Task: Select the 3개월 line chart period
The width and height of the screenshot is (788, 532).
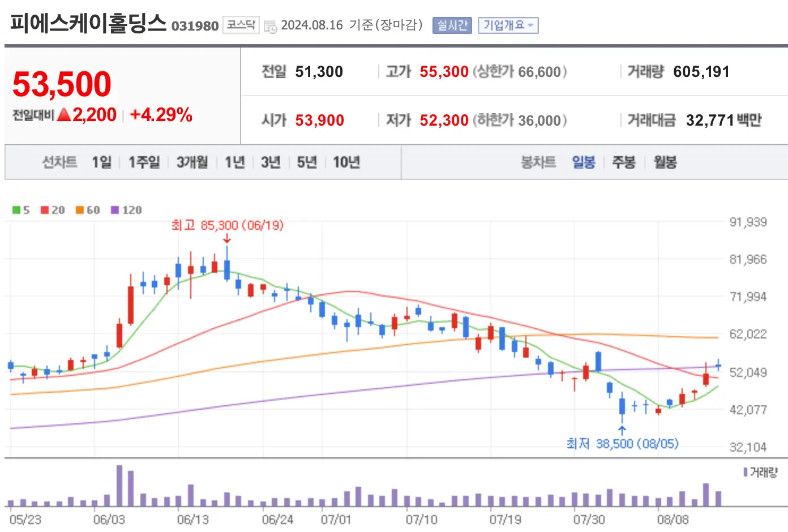Action: coord(192,162)
